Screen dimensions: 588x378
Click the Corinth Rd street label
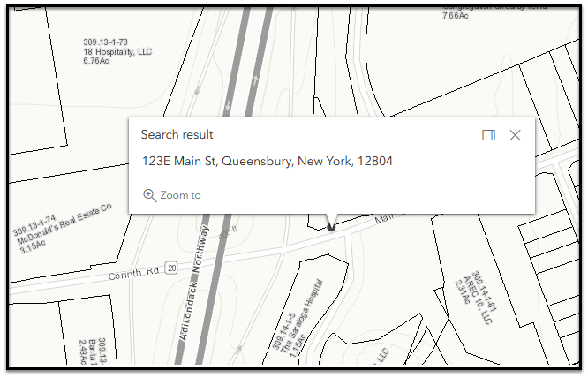(132, 274)
